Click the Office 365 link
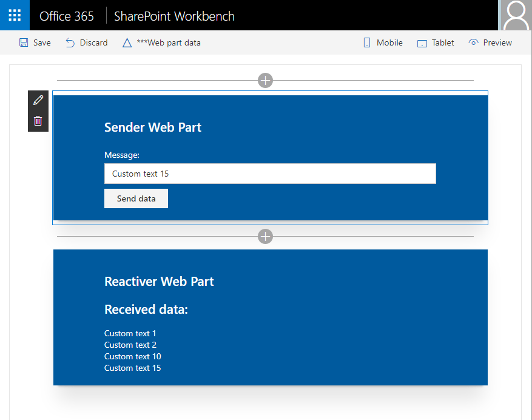 point(67,16)
